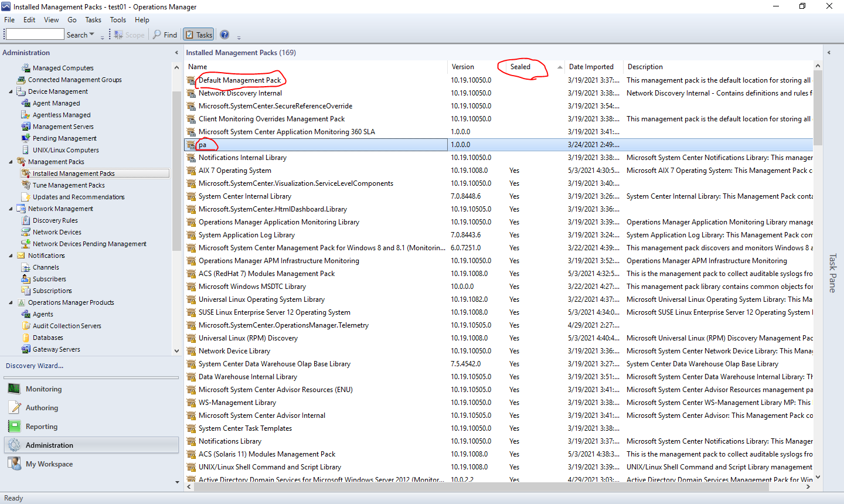Select the Microsoft Windows MSDTC Library row
Image resolution: width=844 pixels, height=504 pixels.
coord(499,287)
